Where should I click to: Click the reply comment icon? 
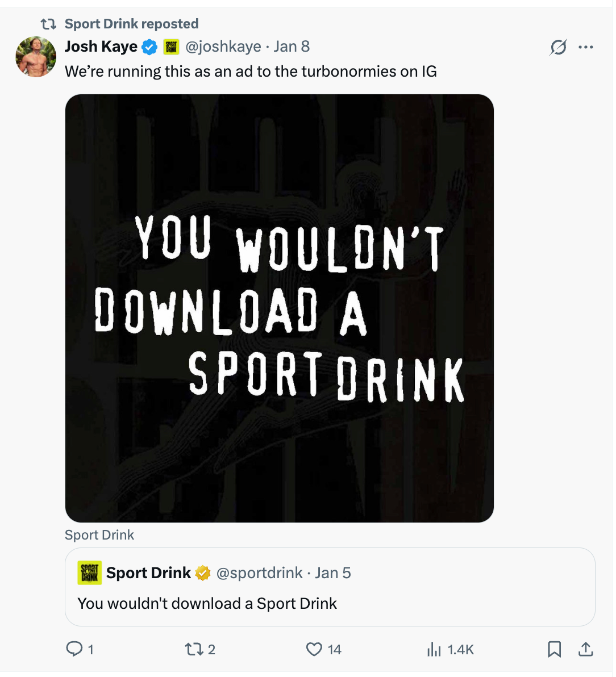coord(74,649)
